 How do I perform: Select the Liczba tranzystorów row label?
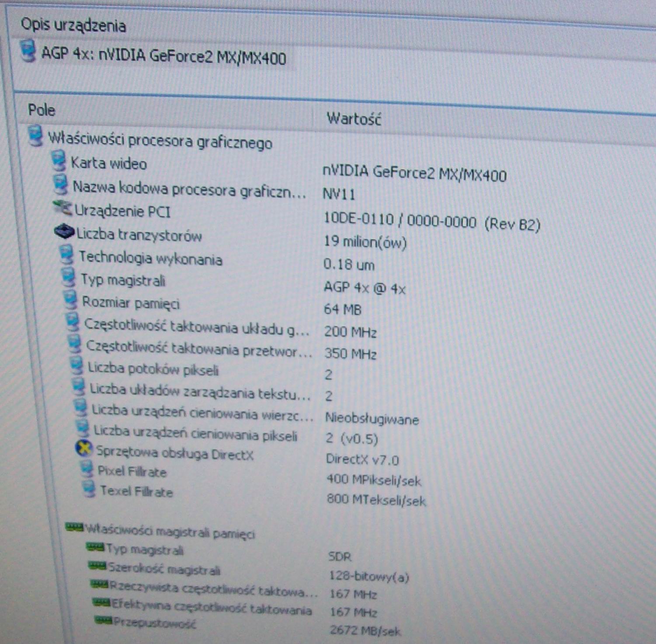[x=139, y=235]
